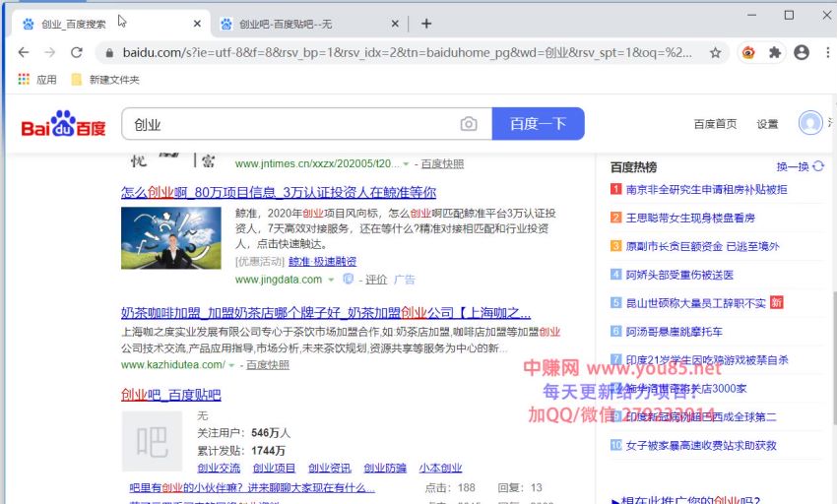Open 百度快照 link beside kazhidutea URL
Screen dimensions: 837x504
tap(268, 365)
